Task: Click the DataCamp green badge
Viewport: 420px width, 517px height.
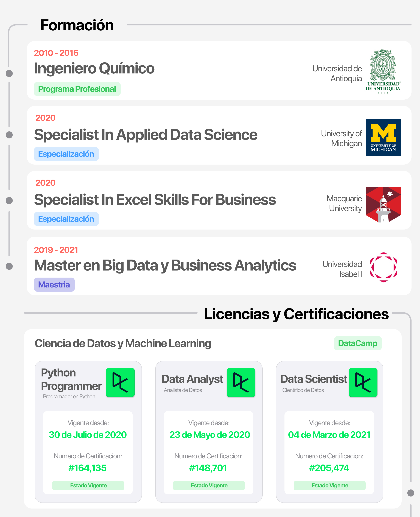Action: [x=358, y=343]
